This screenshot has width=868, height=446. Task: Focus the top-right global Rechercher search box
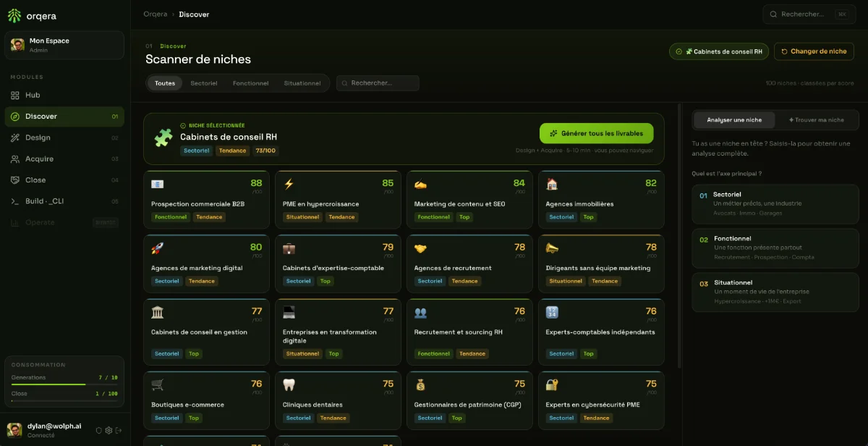pos(809,14)
